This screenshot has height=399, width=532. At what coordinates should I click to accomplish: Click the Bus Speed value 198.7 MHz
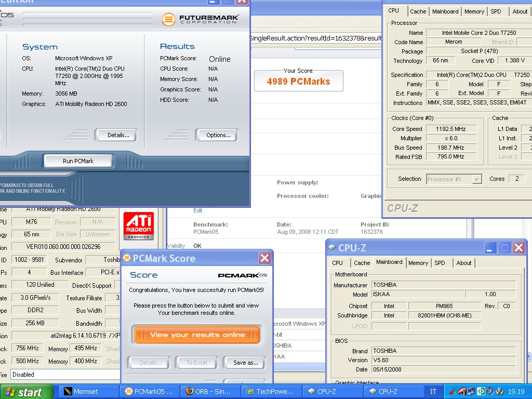click(451, 148)
